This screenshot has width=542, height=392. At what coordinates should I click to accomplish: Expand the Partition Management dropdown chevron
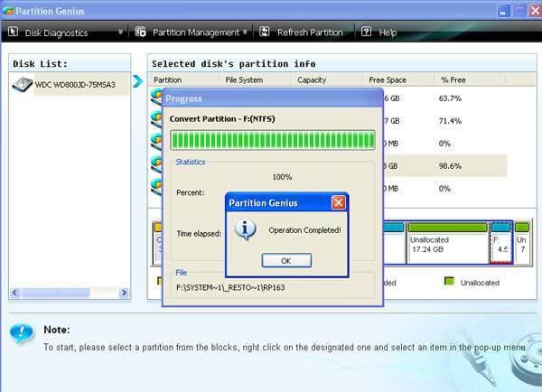coord(245,32)
